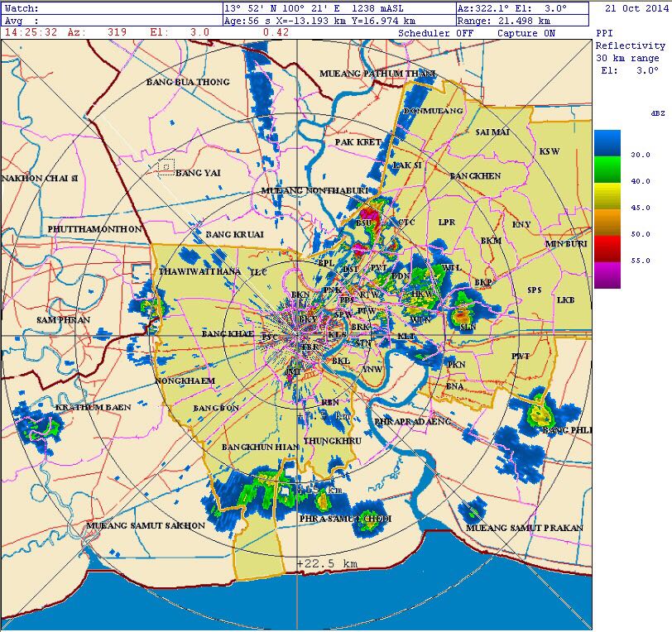672x632 pixels.
Task: Click the Mueang Nonthaburi map label
Action: click(x=314, y=190)
